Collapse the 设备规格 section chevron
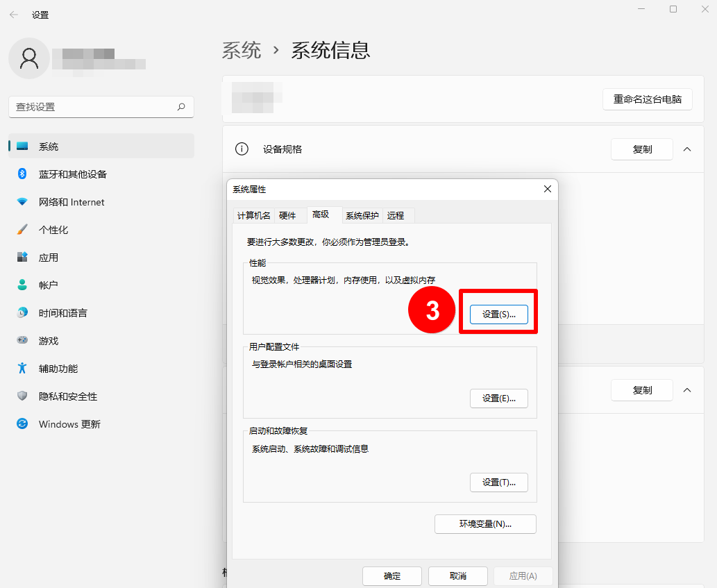This screenshot has width=717, height=588. (687, 149)
